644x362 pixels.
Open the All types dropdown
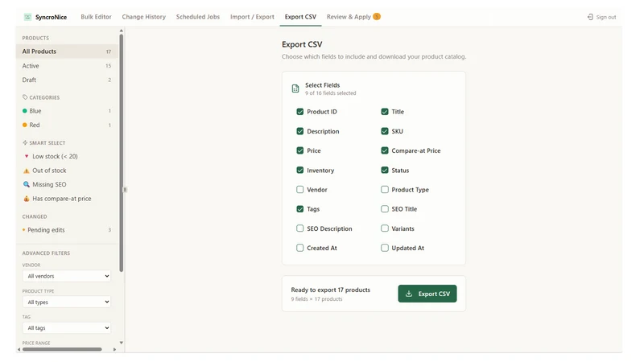pyautogui.click(x=67, y=302)
